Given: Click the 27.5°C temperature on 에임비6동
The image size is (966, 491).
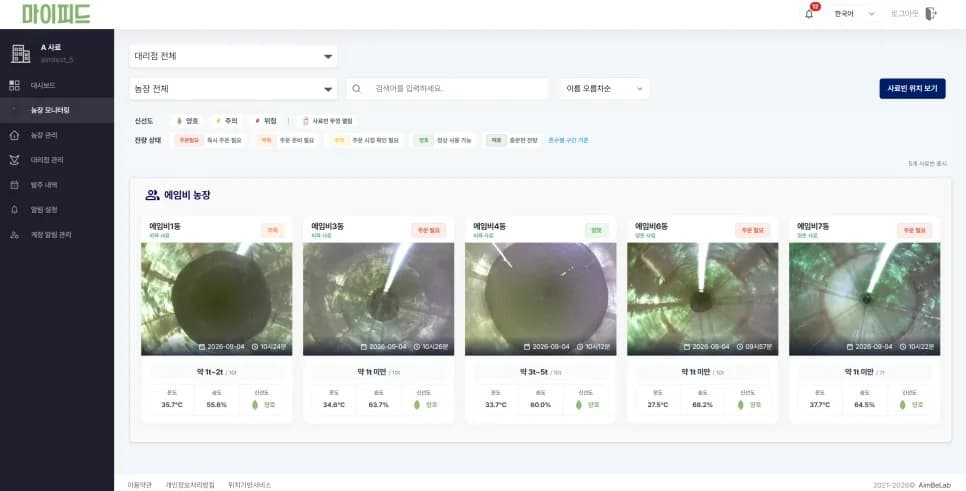Looking at the screenshot, I should tap(658, 405).
